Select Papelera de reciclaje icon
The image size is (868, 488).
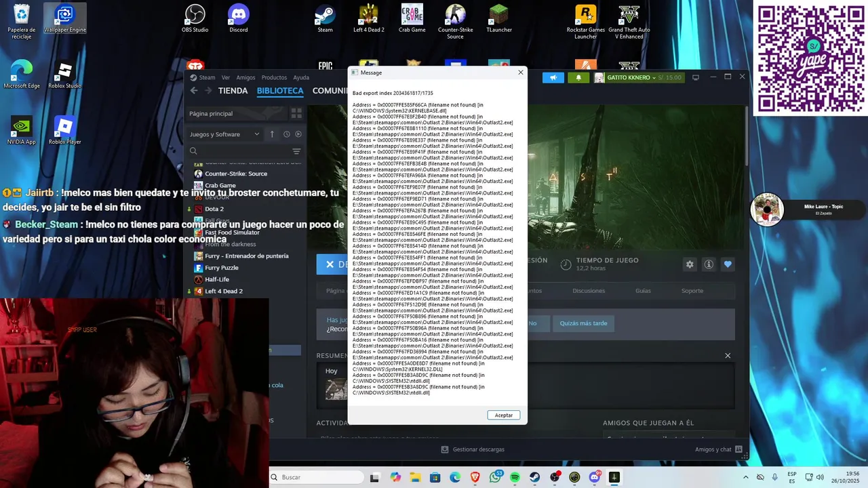pos(22,22)
